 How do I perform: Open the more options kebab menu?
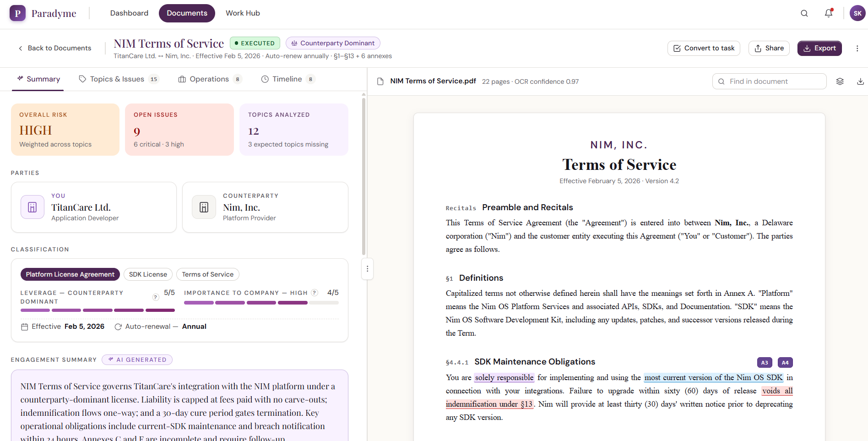point(857,48)
